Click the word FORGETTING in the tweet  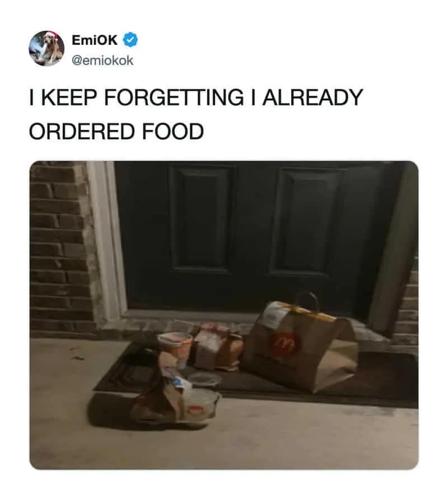click(x=174, y=97)
